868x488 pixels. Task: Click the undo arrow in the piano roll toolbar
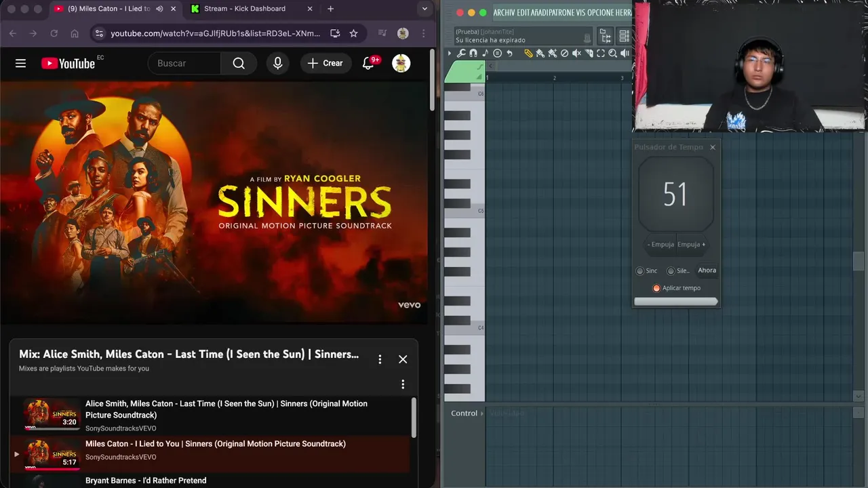click(509, 53)
